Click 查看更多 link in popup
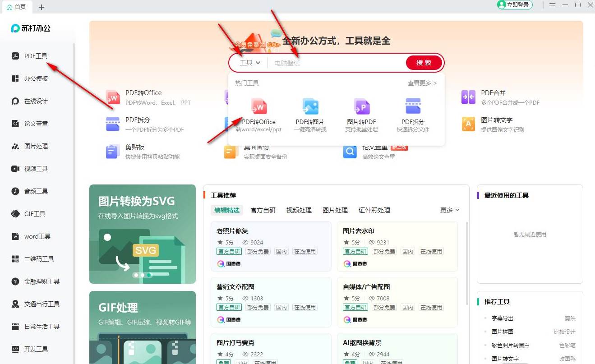The image size is (595, 364). 422,83
